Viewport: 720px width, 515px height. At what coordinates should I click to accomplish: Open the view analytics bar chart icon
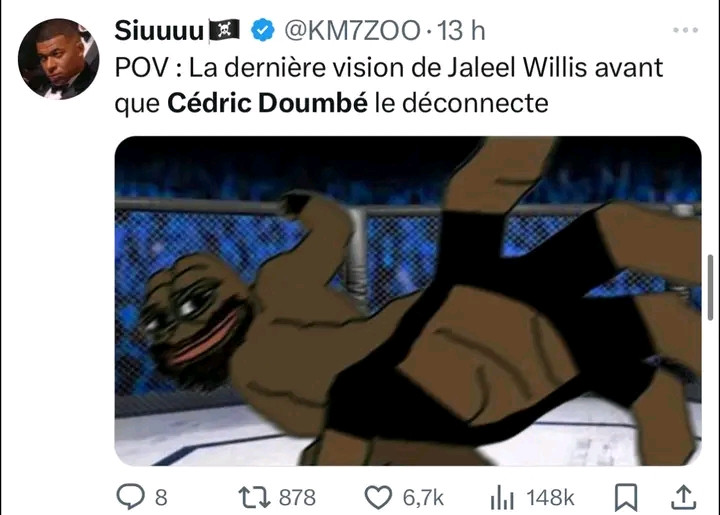pos(502,498)
